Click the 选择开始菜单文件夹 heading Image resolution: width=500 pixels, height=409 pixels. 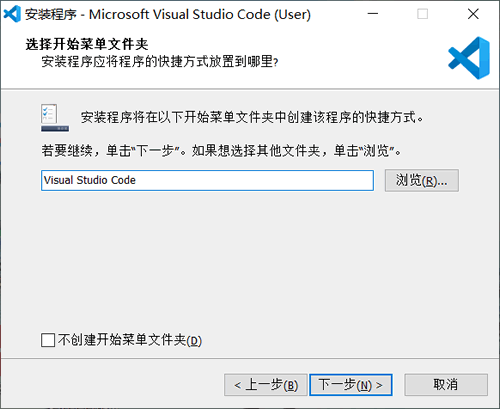tap(87, 44)
